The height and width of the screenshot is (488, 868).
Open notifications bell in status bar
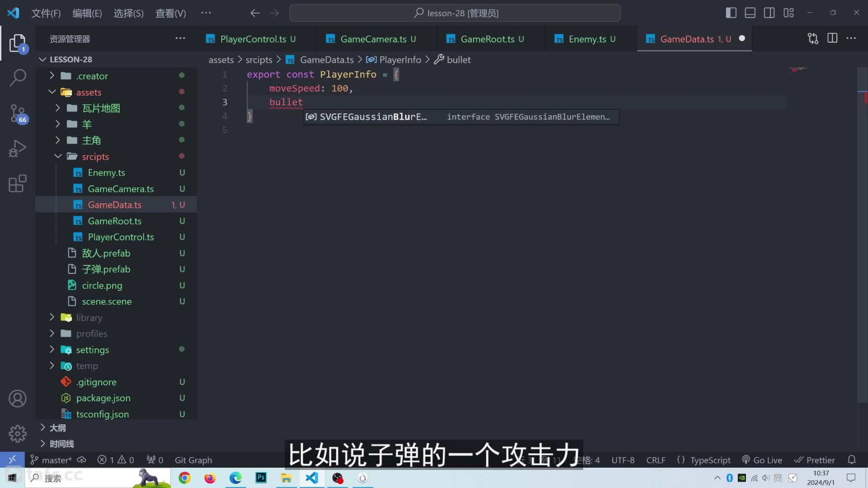(x=852, y=460)
